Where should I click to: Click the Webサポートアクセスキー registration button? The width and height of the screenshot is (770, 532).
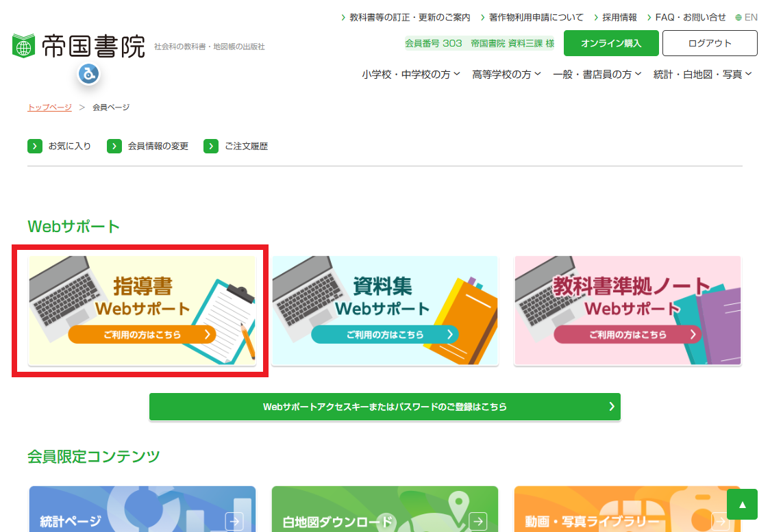pos(384,407)
